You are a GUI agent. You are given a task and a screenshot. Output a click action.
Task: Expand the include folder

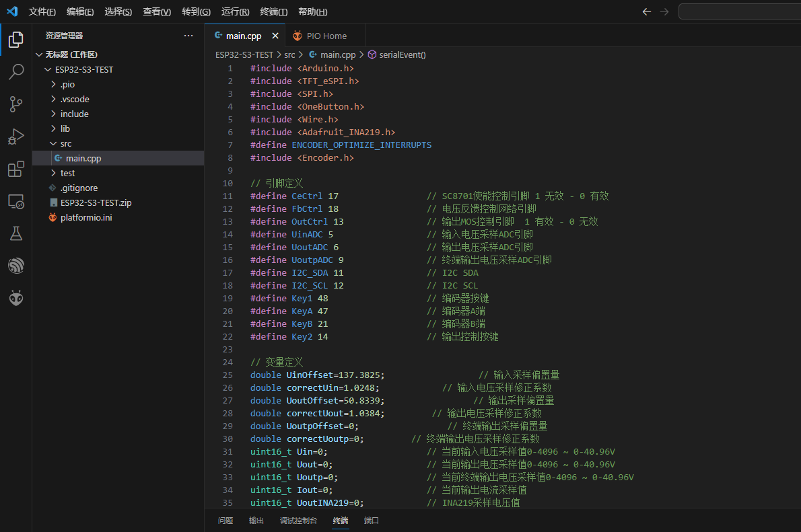tap(53, 114)
